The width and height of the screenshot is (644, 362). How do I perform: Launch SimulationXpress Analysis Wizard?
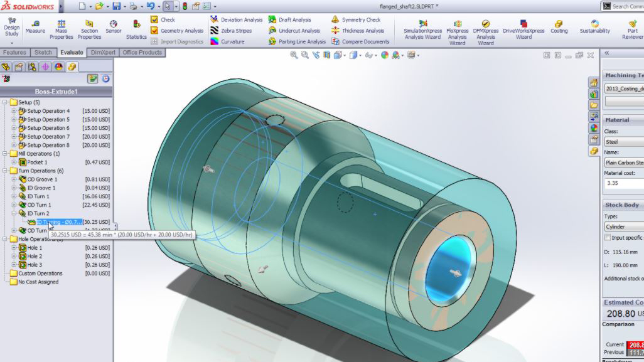[422, 29]
